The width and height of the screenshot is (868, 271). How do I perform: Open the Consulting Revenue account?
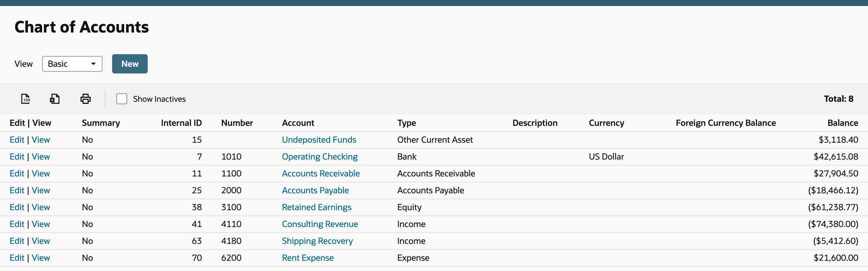click(320, 224)
